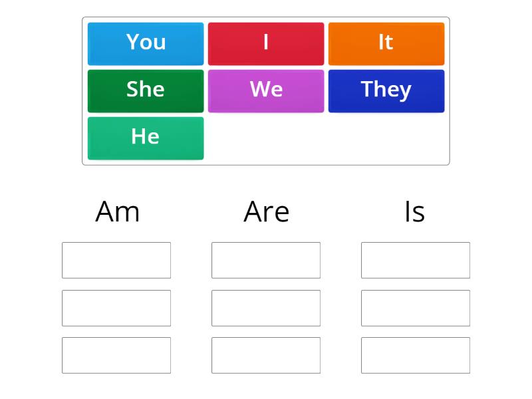
Task: Select the red "I" word tile
Action: click(266, 43)
